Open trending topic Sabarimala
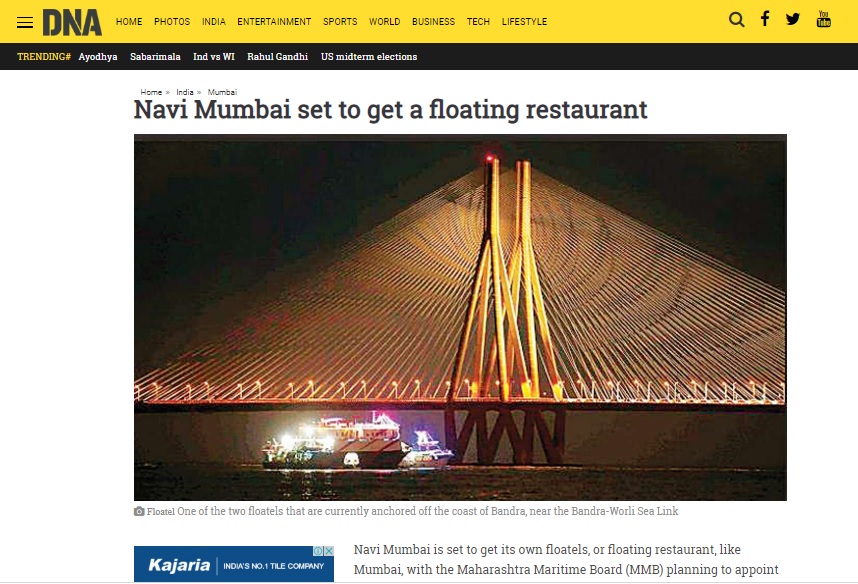The image size is (858, 584). [x=155, y=56]
